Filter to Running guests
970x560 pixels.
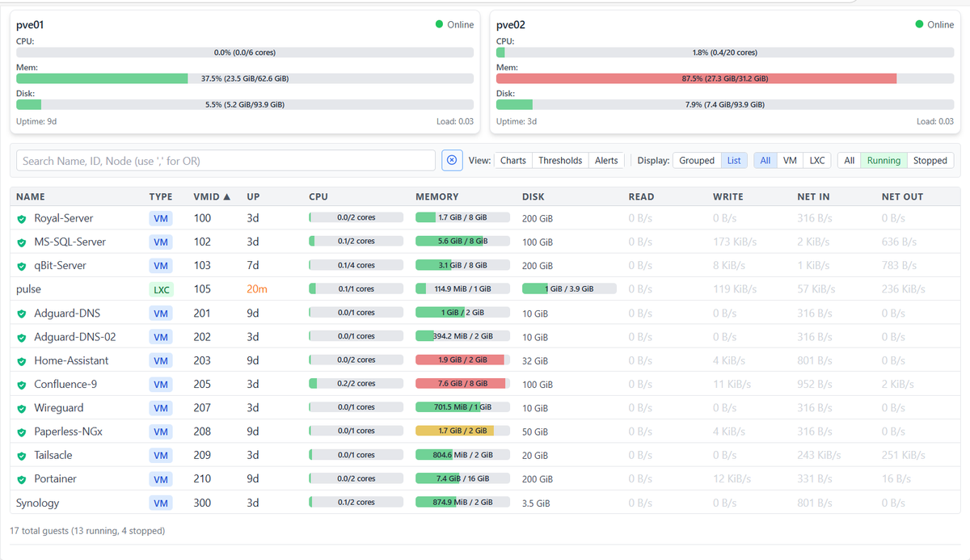click(x=884, y=160)
